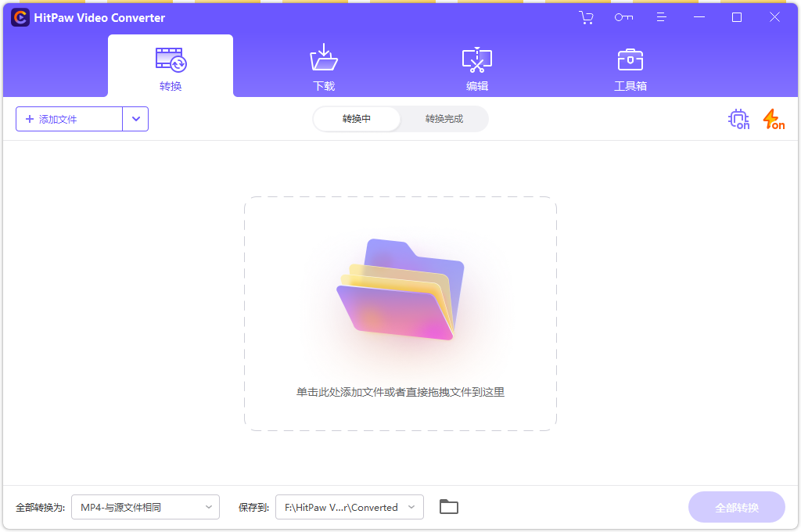Viewport: 801px width, 532px height.
Task: Open the hamburger menu in title bar
Action: (662, 17)
